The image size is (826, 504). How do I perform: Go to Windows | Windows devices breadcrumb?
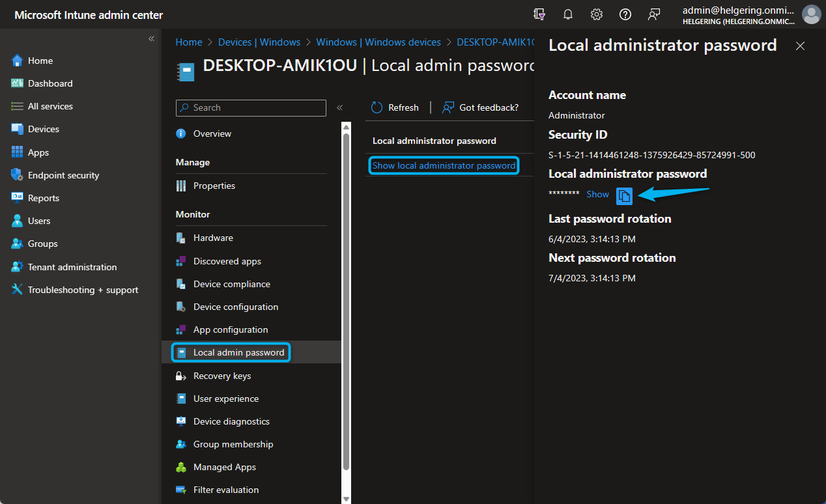[x=378, y=42]
